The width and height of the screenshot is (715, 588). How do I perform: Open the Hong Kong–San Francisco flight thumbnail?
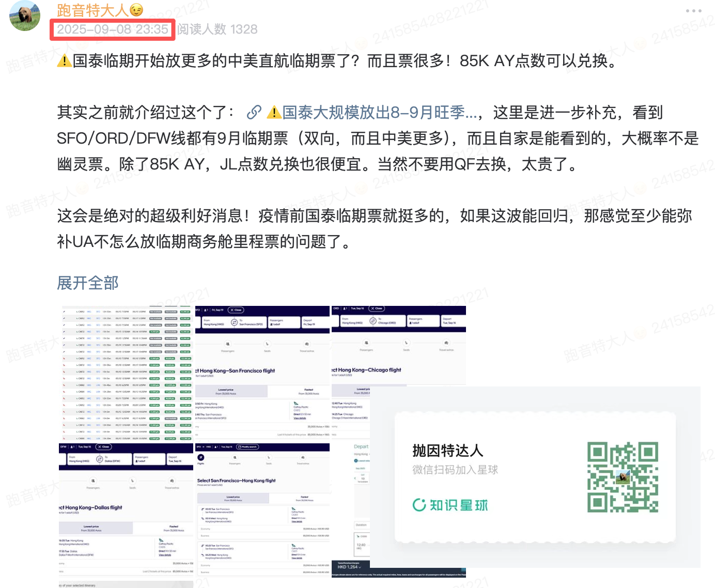(x=262, y=373)
